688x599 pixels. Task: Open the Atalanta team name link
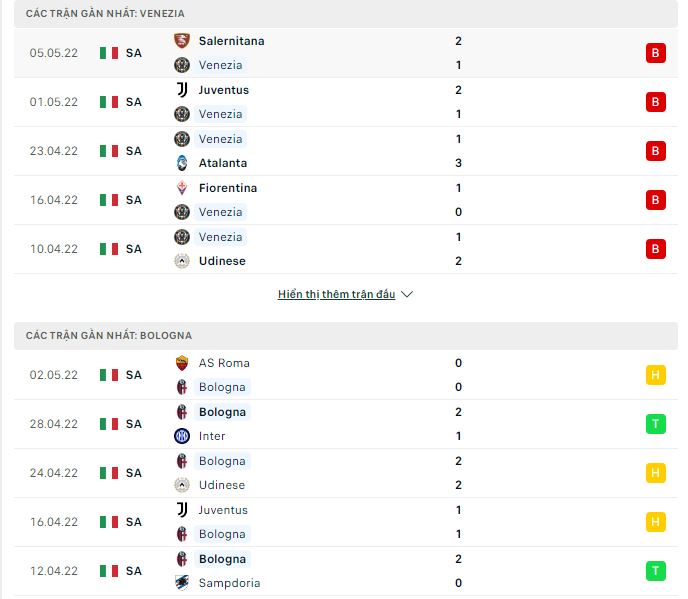click(223, 163)
